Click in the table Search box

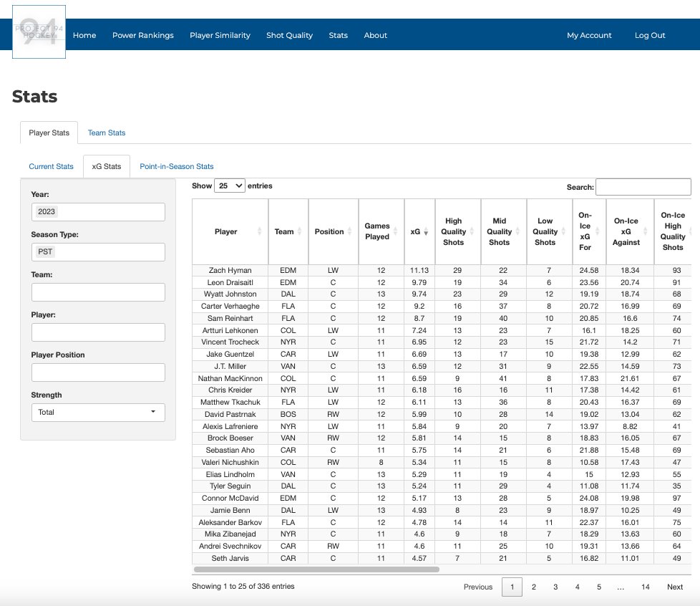(643, 187)
